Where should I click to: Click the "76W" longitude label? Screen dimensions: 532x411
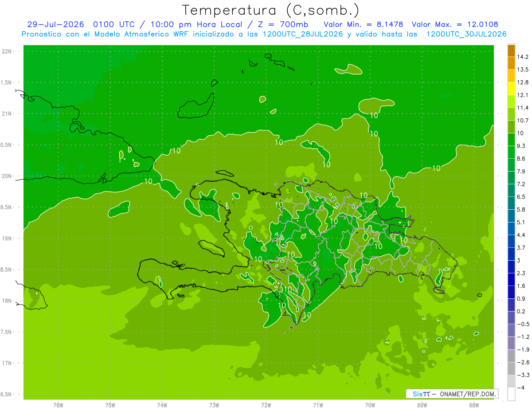pyautogui.click(x=58, y=405)
